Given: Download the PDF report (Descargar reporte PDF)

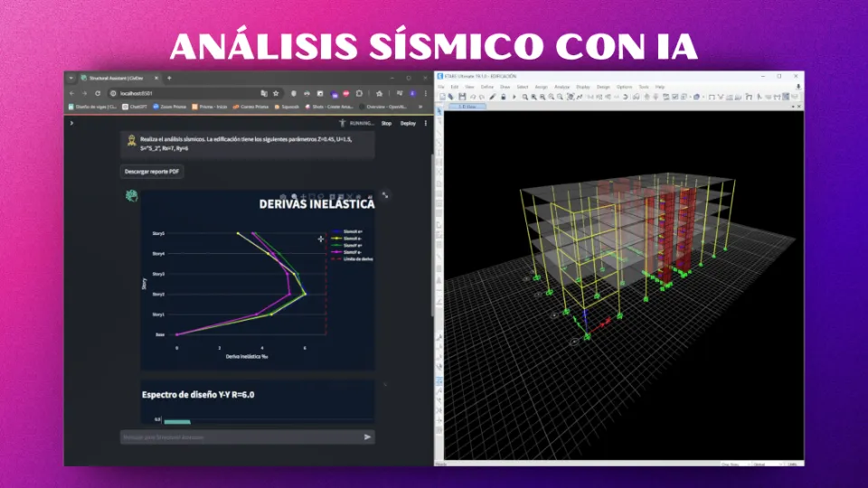Looking at the screenshot, I should point(152,172).
